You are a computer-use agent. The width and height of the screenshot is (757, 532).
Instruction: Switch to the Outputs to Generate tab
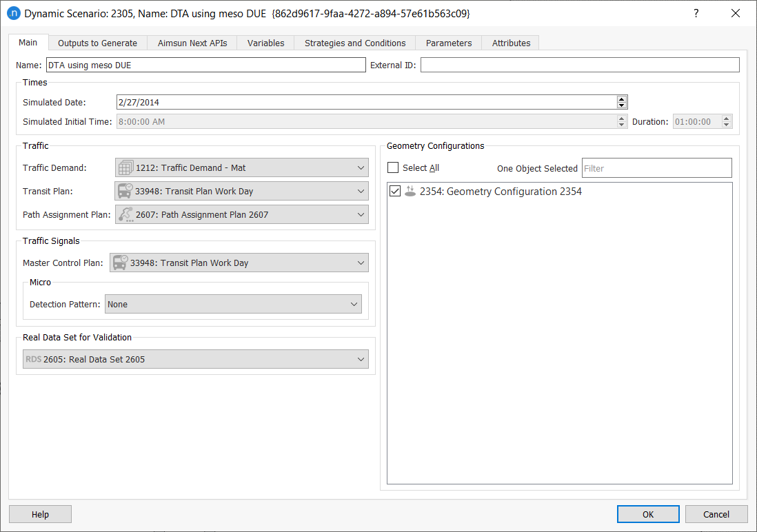[97, 43]
